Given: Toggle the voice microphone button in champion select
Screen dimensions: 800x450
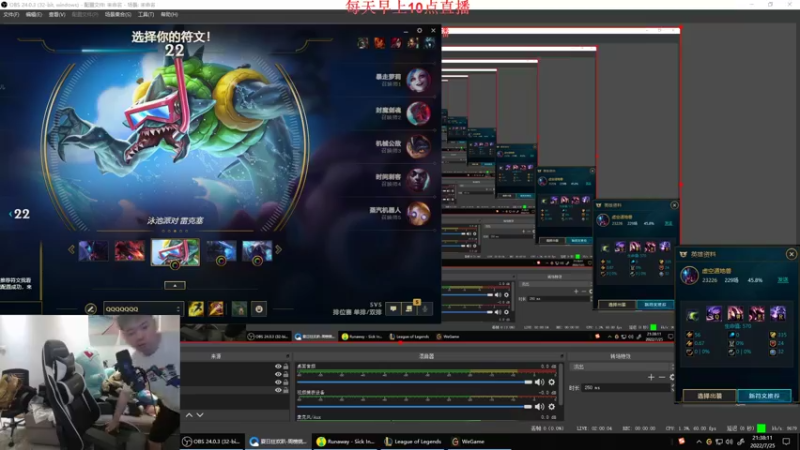Looking at the screenshot, I should pyautogui.click(x=425, y=309).
